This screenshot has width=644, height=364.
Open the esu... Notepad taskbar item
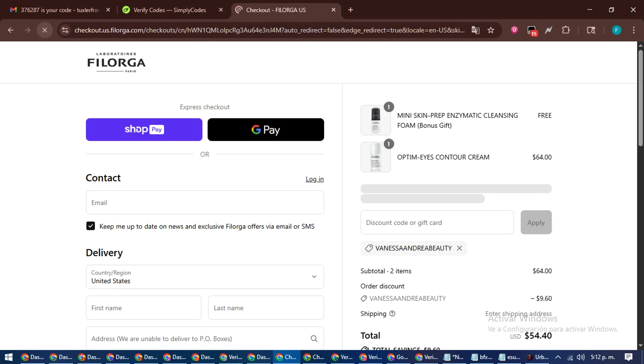click(x=509, y=357)
